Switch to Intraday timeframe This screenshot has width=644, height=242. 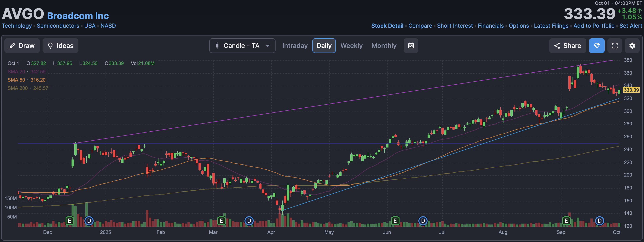(295, 46)
